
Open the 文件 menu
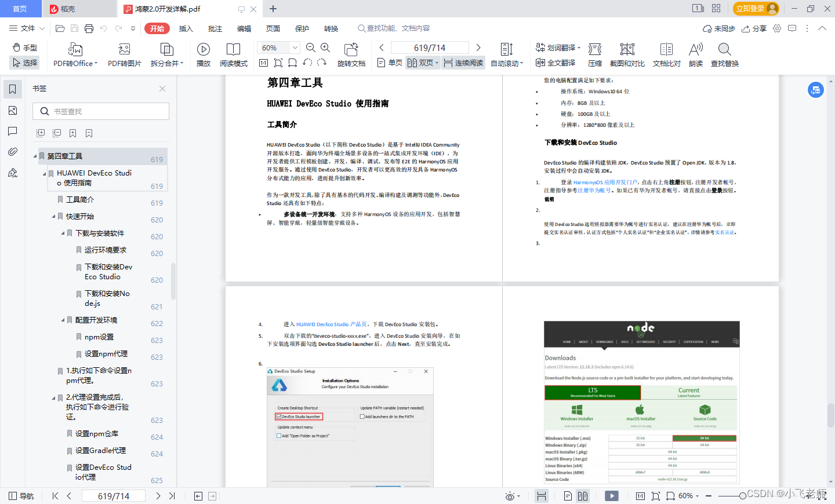tap(27, 28)
